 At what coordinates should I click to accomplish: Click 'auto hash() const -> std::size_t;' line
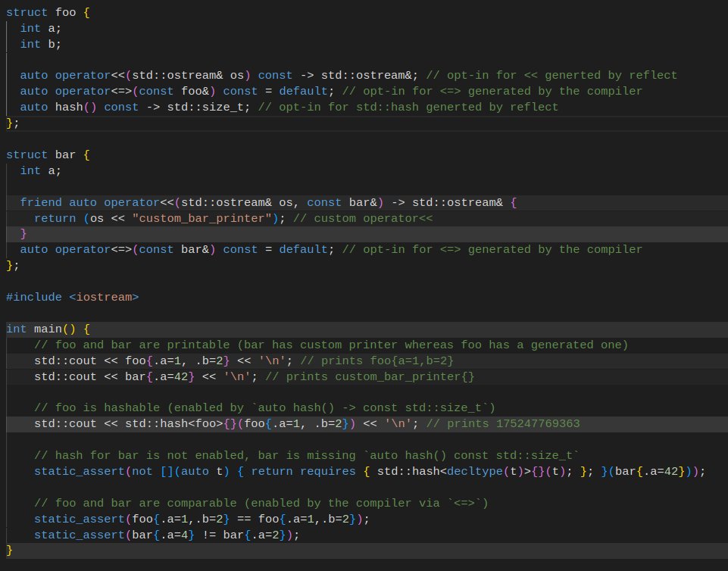(x=135, y=108)
